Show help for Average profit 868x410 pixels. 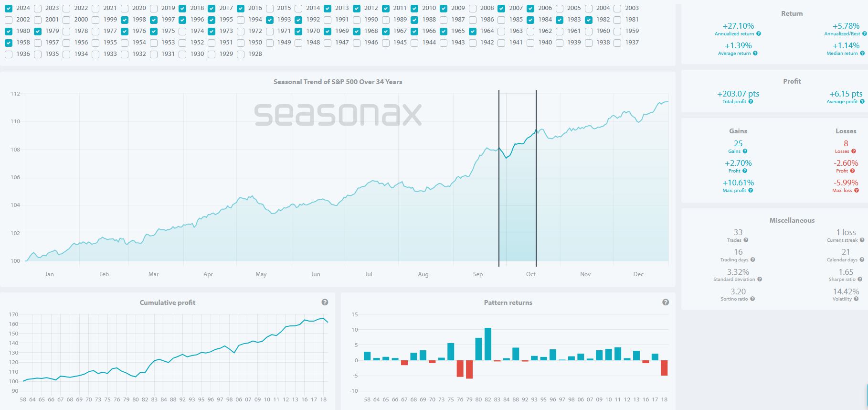862,102
